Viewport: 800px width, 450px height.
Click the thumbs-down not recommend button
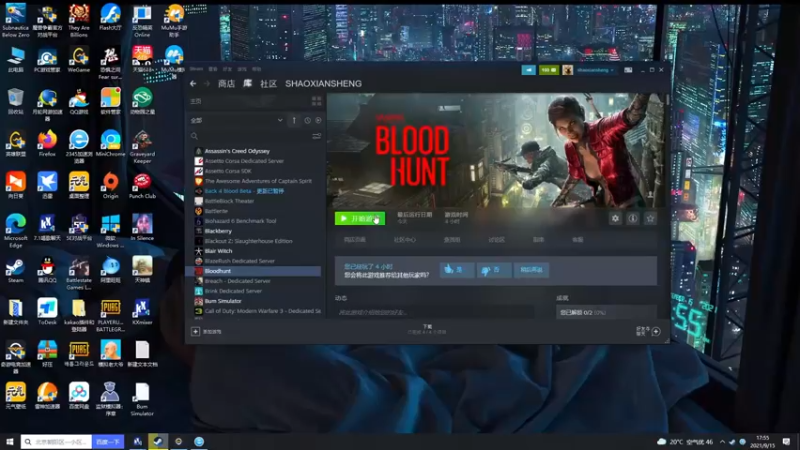point(493,269)
